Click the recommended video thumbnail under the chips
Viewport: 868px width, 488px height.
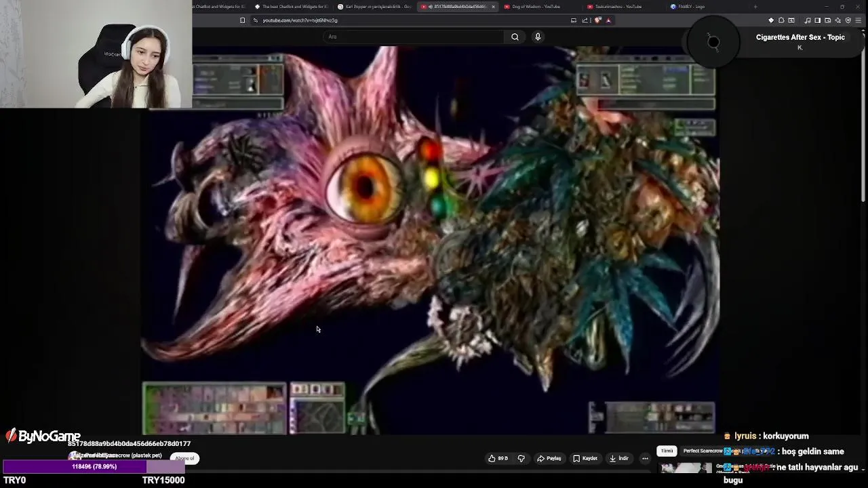coord(686,468)
